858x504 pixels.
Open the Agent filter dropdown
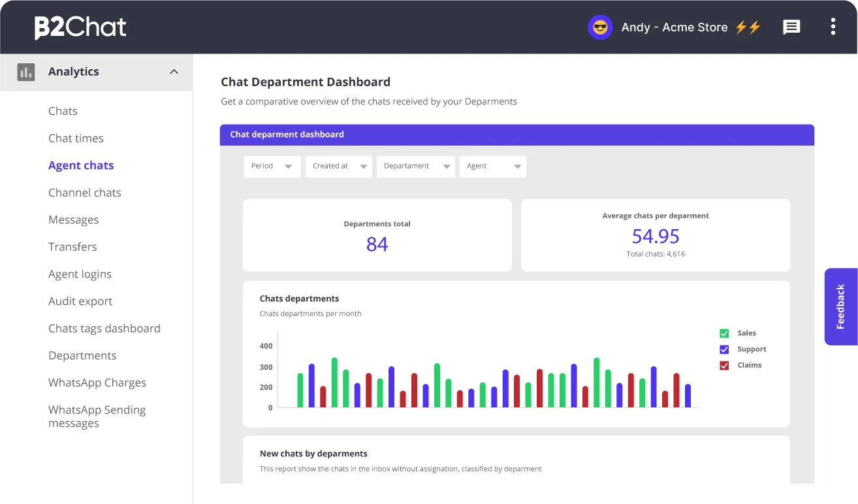493,166
